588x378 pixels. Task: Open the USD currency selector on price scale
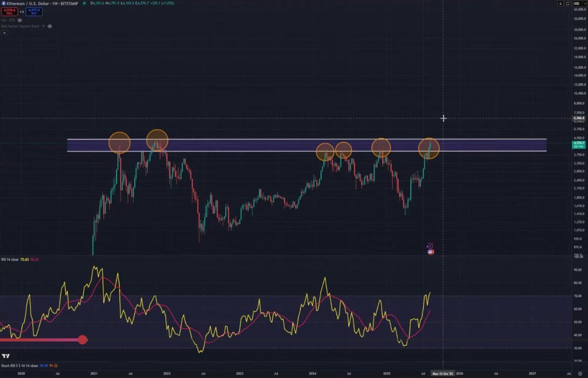(x=579, y=3)
